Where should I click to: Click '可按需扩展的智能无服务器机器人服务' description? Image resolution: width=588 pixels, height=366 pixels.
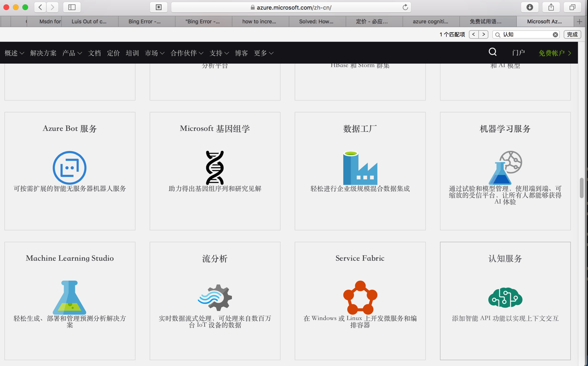(70, 189)
